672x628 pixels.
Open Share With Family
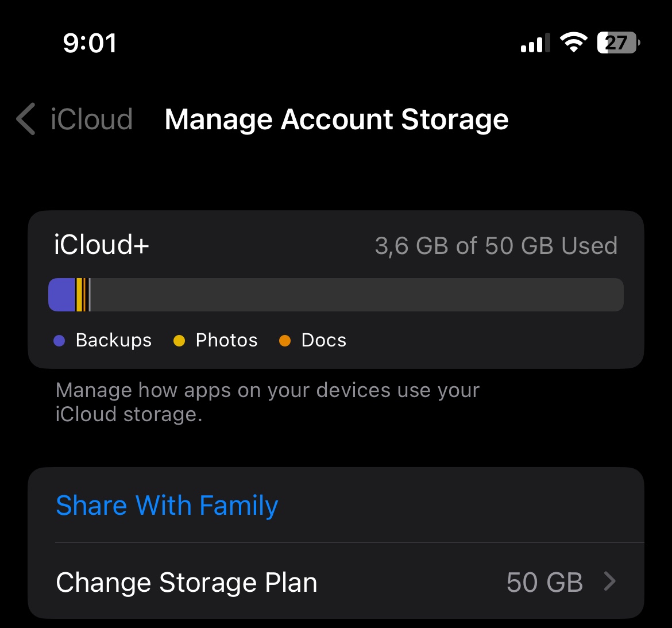[167, 506]
